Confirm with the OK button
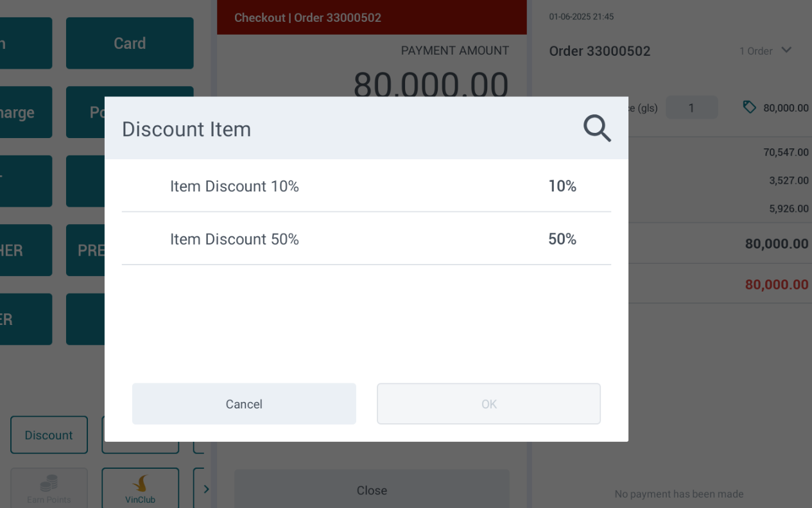The image size is (812, 508). pos(488,404)
